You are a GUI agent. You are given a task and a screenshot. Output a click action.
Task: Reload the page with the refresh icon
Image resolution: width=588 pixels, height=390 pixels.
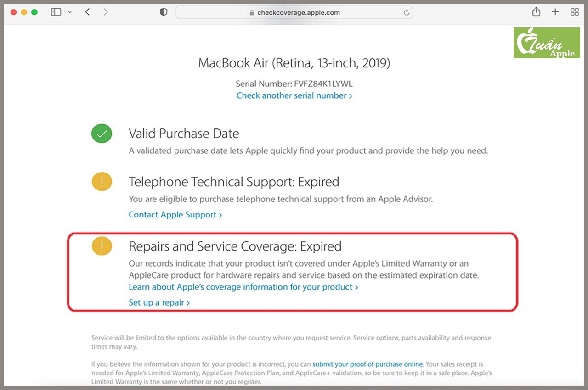coord(406,12)
